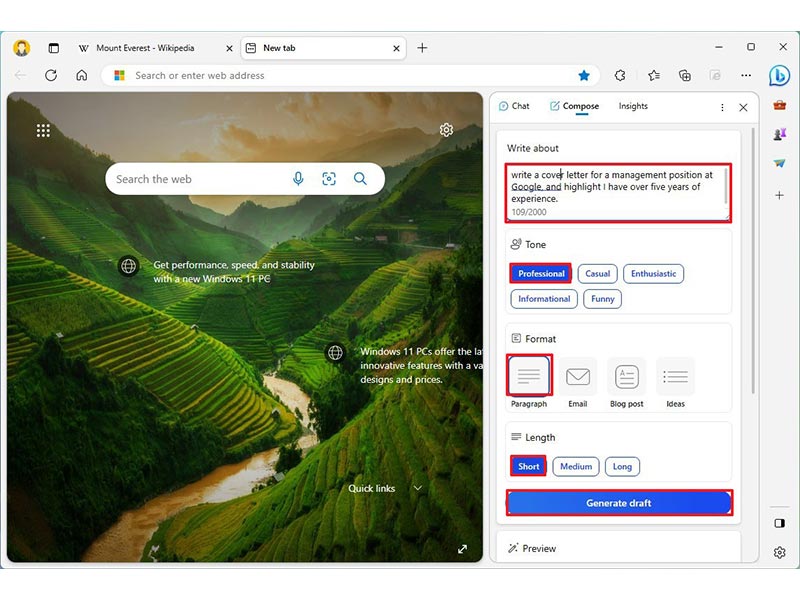Start voice search microphone icon
This screenshot has height=600, width=800.
pos(298,179)
